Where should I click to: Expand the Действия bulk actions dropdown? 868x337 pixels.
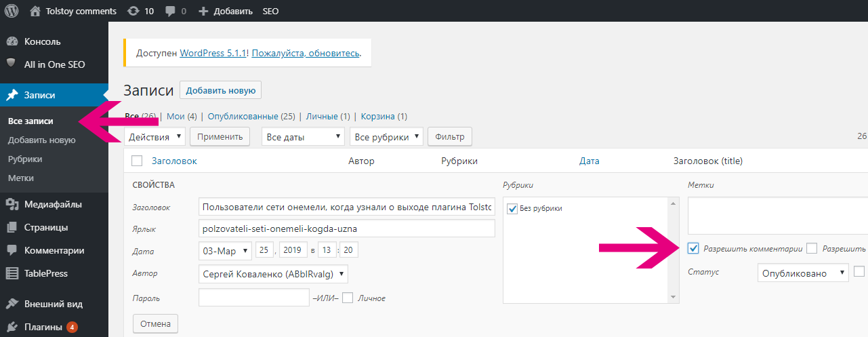pos(154,136)
